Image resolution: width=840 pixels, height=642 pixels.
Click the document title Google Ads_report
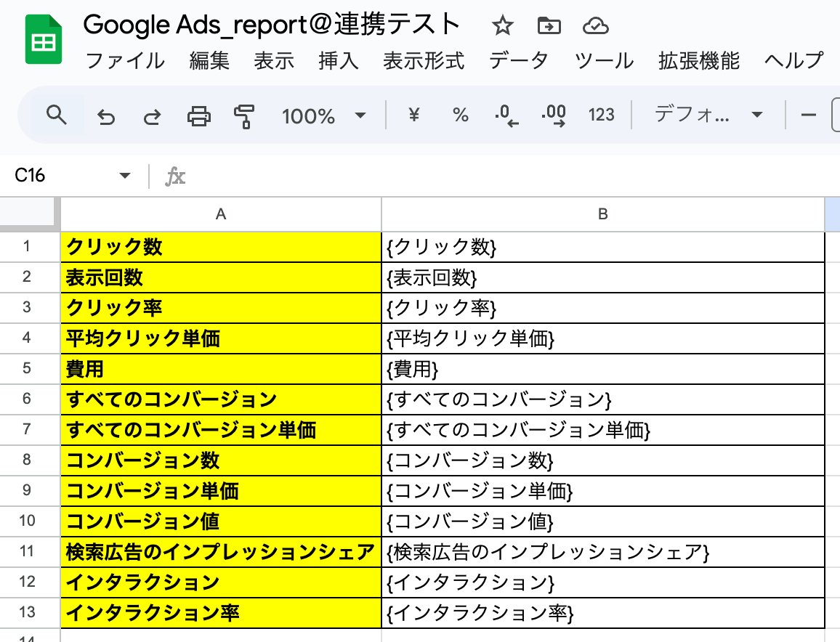pyautogui.click(x=272, y=25)
